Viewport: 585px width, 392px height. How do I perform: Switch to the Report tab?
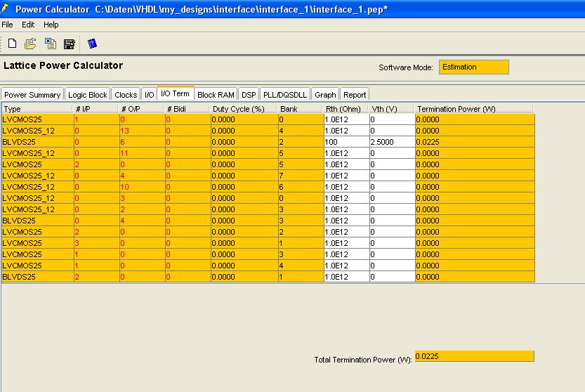(x=355, y=95)
